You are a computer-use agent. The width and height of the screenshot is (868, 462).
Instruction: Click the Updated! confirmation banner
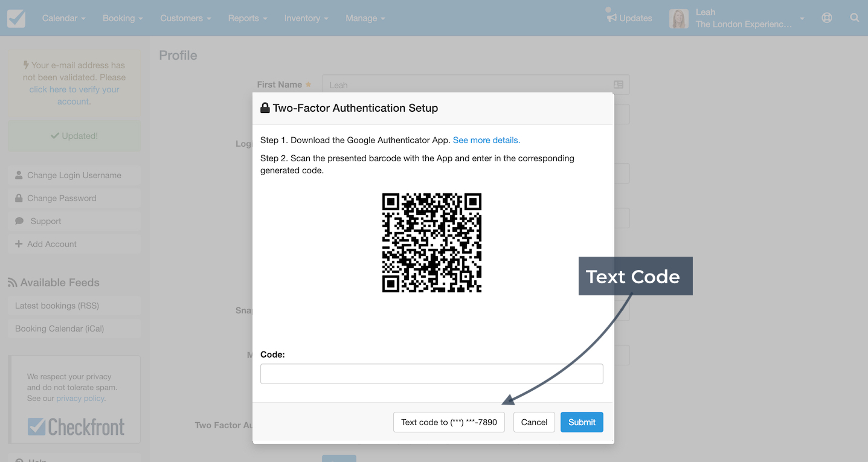[x=74, y=136]
